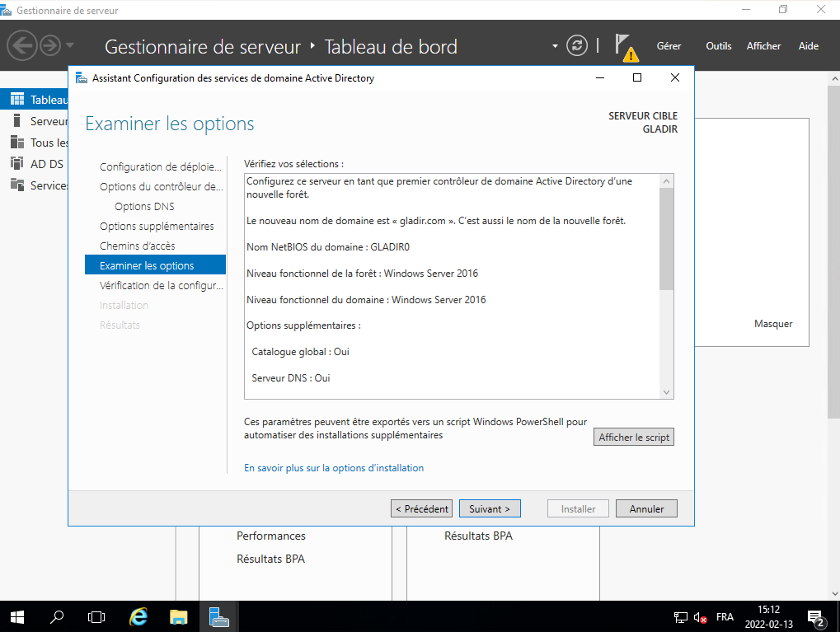The height and width of the screenshot is (632, 840).
Task: Click the Services de fichiers sidebar icon
Action: click(x=17, y=185)
